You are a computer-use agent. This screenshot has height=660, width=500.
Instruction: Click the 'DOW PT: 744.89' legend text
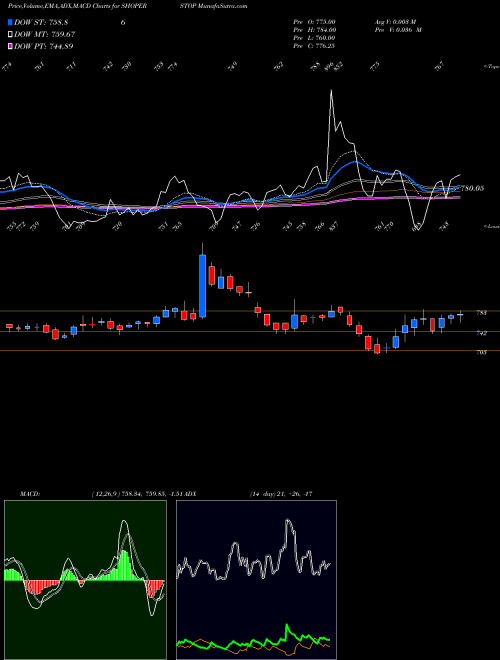[44, 46]
